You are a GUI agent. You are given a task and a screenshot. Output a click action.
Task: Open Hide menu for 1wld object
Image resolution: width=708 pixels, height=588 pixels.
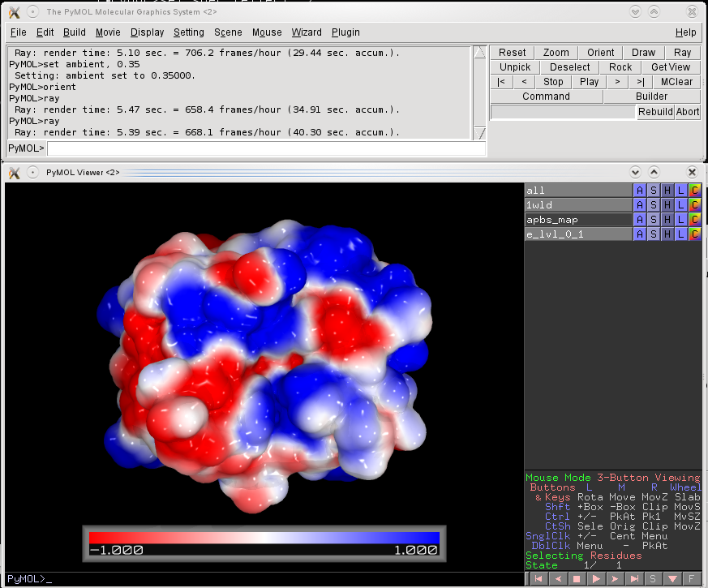pos(667,205)
